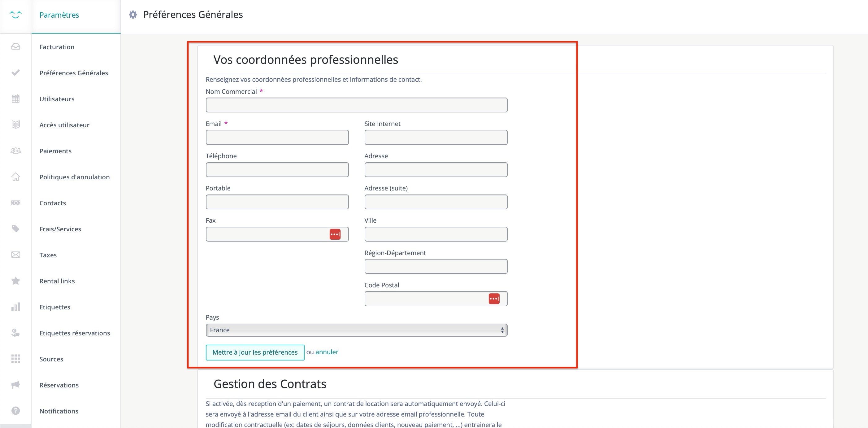The image size is (868, 428).
Task: Open the Pays country dropdown
Action: point(356,330)
